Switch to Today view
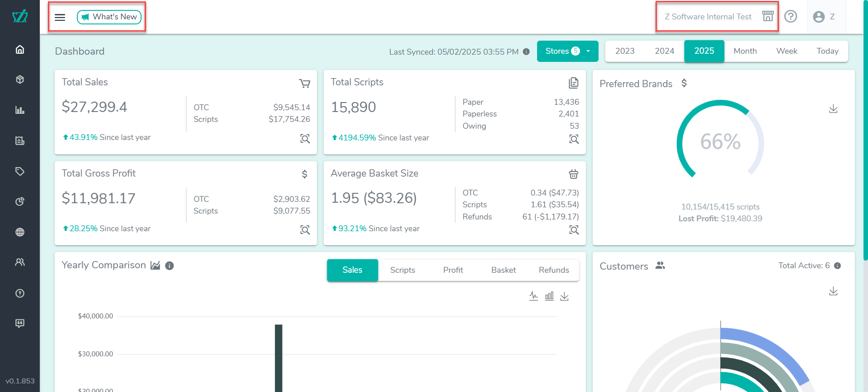Image resolution: width=868 pixels, height=392 pixels. (x=827, y=51)
